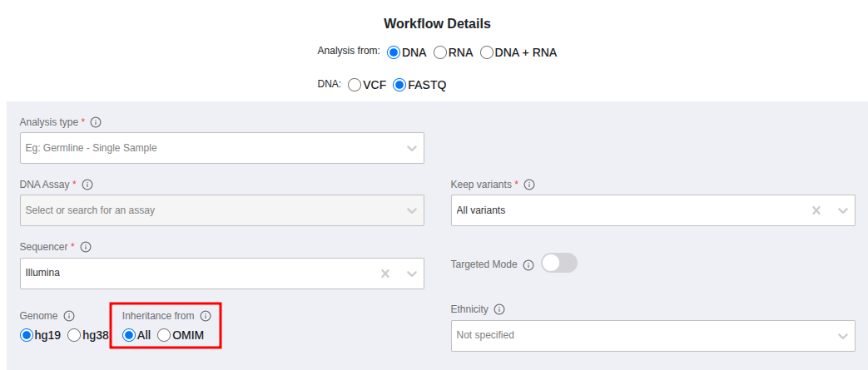Clear the Illumina sequencer selection
868x370 pixels.
384,274
